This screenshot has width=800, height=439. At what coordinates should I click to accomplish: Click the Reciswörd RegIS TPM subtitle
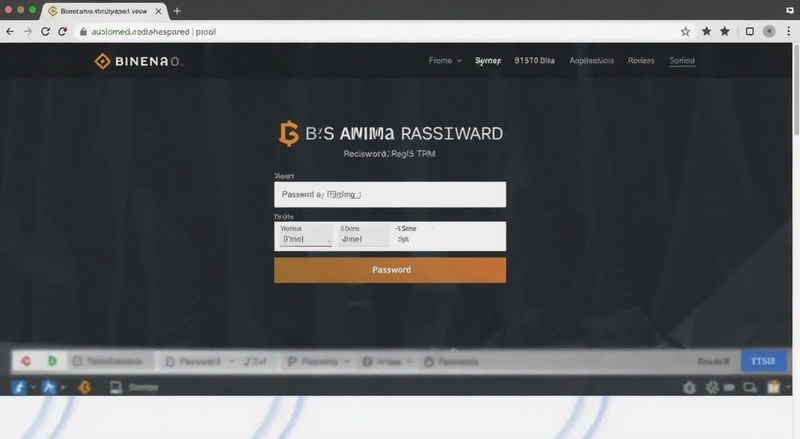click(389, 154)
